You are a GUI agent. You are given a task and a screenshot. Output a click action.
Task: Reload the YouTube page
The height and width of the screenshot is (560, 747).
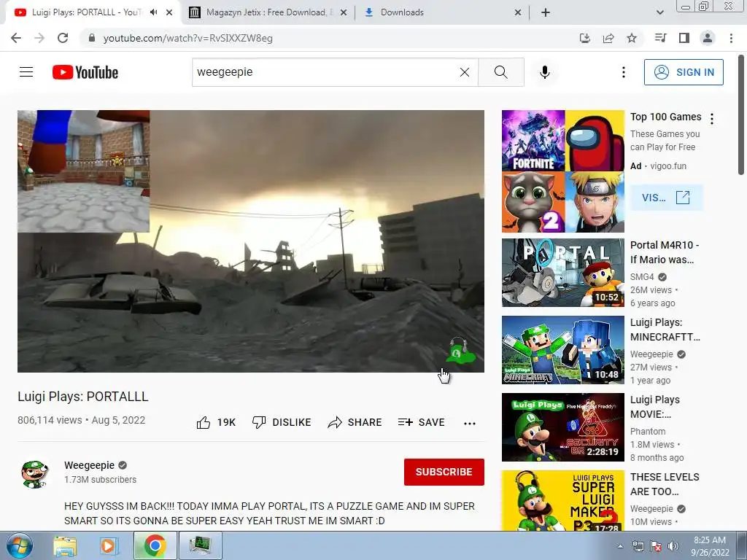[x=63, y=38]
